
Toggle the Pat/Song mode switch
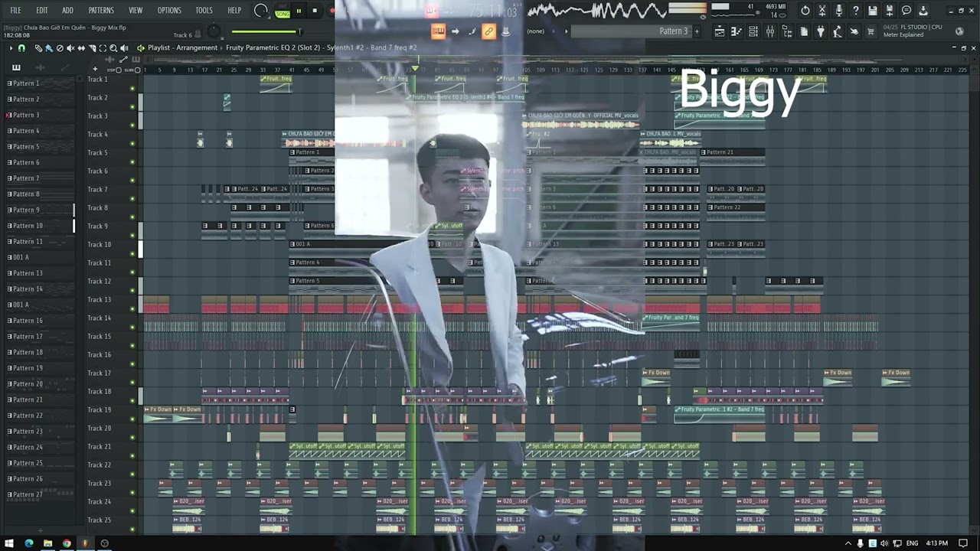[283, 11]
